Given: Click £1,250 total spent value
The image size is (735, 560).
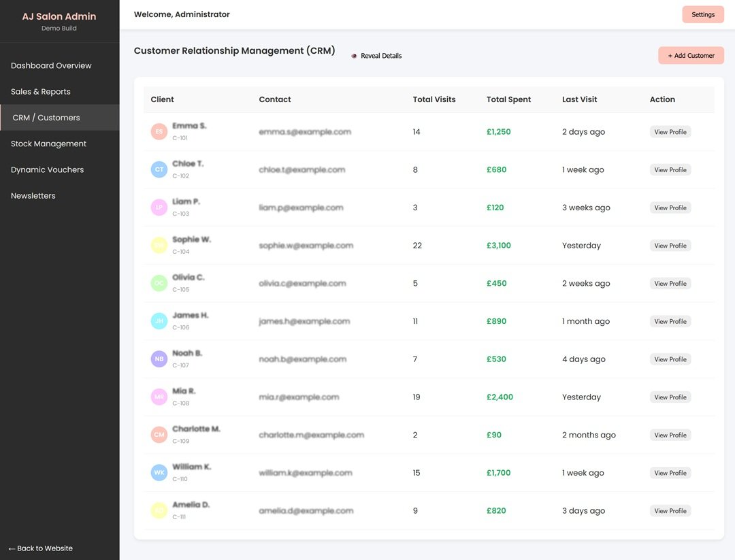Looking at the screenshot, I should point(499,132).
